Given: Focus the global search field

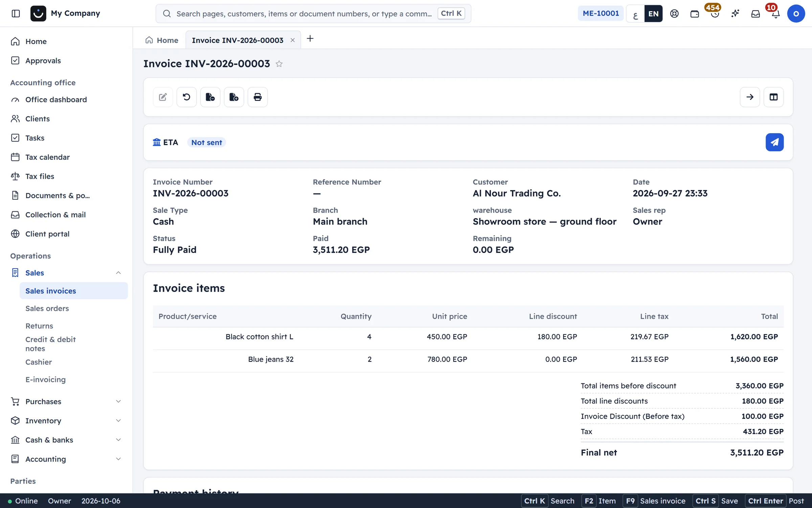Looking at the screenshot, I should point(313,14).
